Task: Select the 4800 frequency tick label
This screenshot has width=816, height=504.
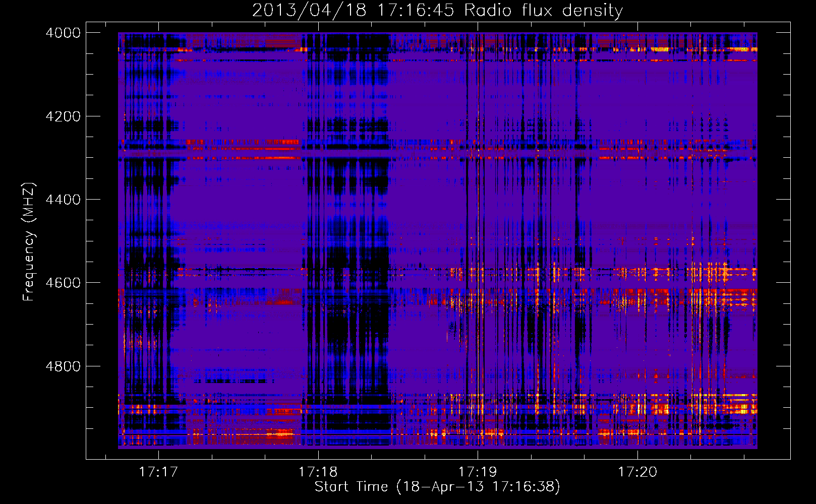Action: pyautogui.click(x=63, y=366)
